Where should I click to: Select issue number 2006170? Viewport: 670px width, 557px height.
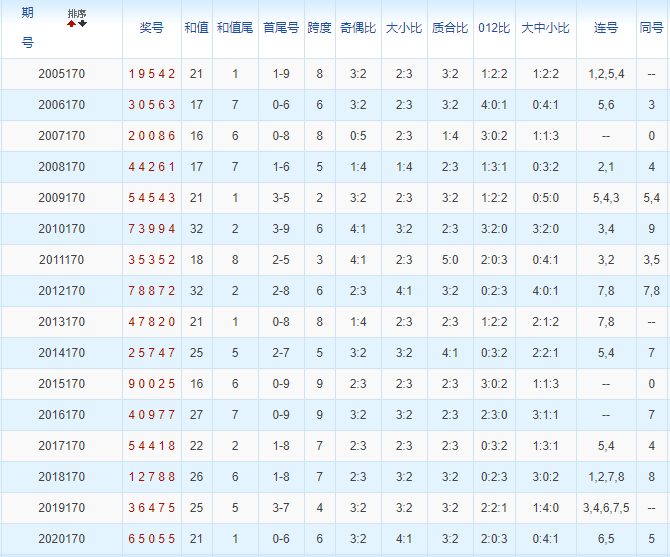(x=62, y=105)
